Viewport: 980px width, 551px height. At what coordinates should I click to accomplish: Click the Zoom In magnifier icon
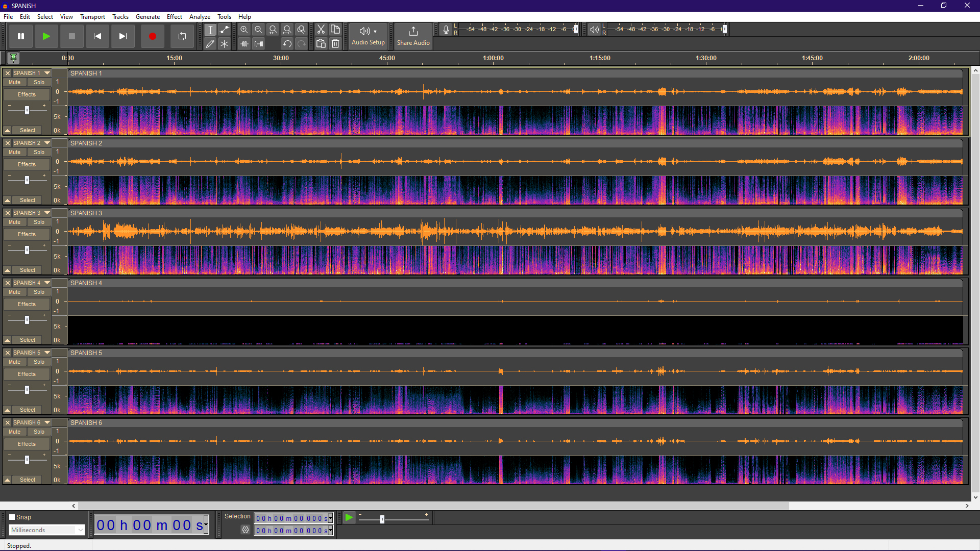pos(244,30)
